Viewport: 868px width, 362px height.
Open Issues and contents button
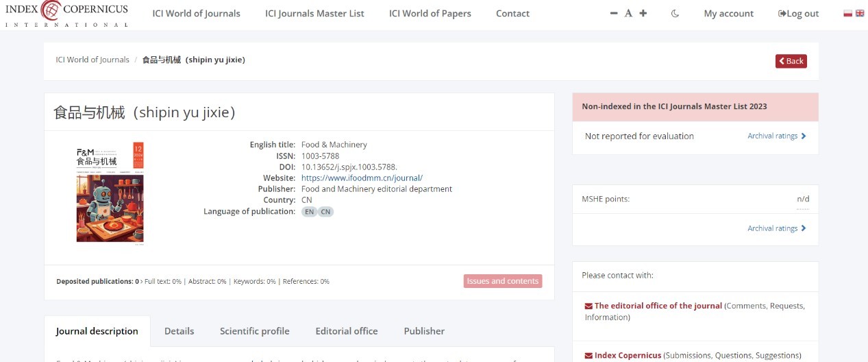click(x=503, y=281)
